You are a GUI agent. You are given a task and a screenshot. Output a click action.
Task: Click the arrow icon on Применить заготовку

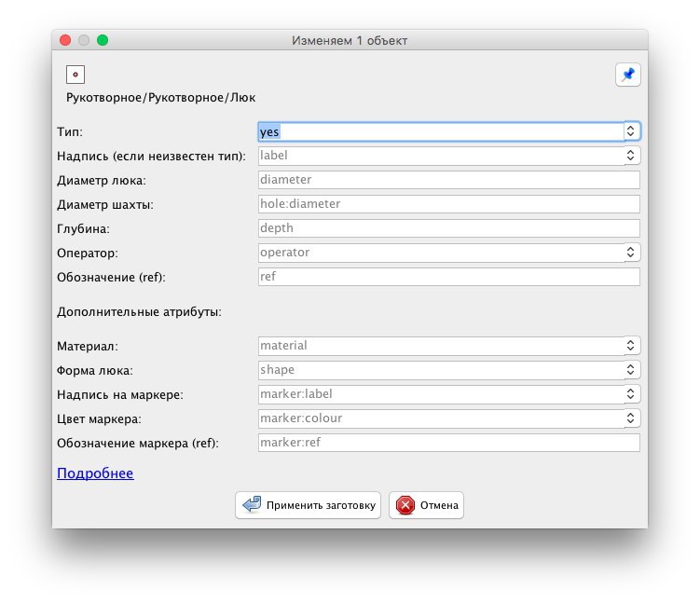tap(252, 505)
